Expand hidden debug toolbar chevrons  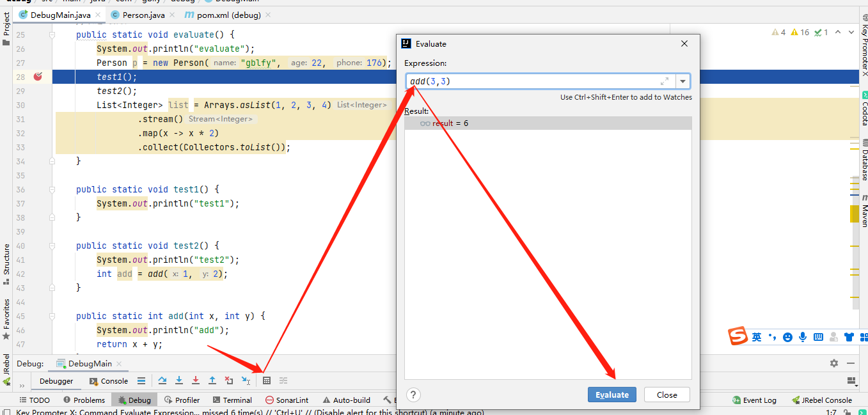pos(22,386)
